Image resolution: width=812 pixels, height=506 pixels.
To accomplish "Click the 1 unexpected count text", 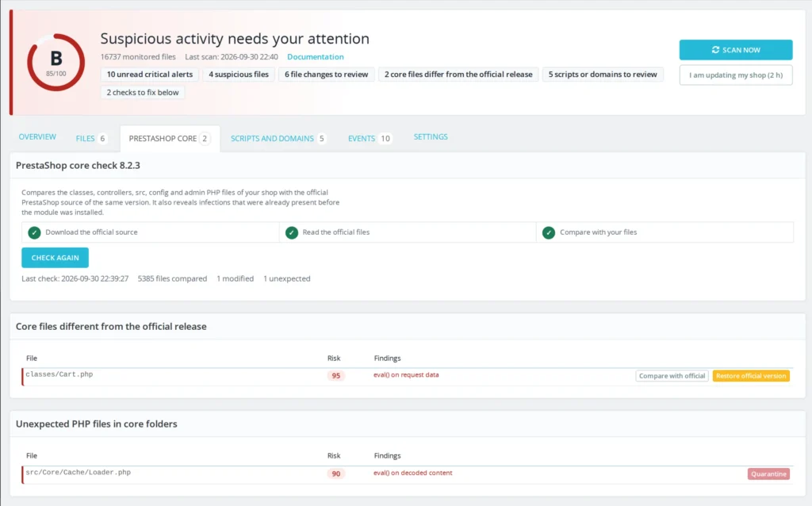I will coord(287,278).
